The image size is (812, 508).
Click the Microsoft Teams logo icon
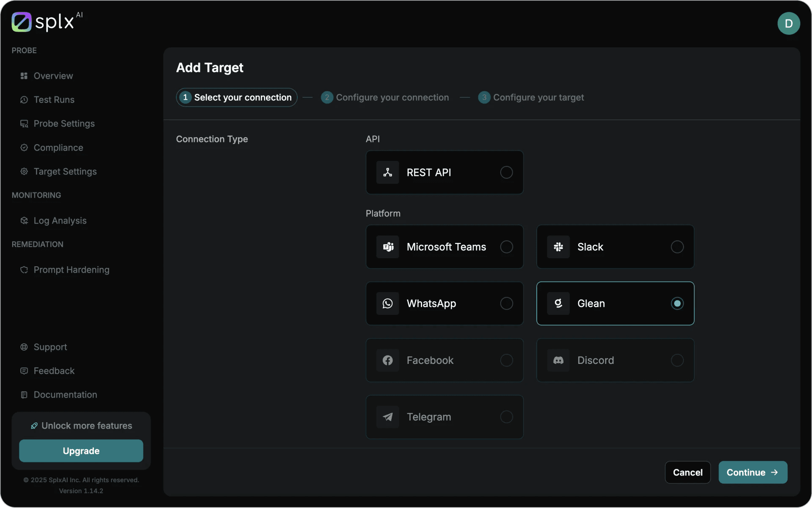pyautogui.click(x=388, y=247)
